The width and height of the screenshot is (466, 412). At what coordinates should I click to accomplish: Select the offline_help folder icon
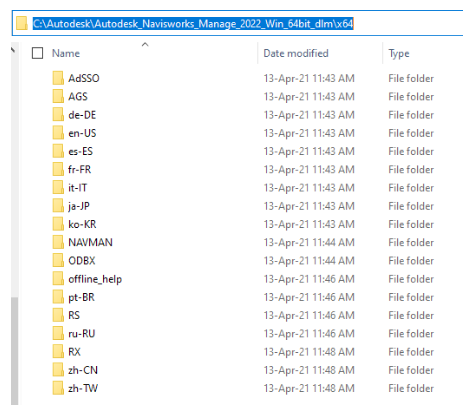[x=58, y=279]
